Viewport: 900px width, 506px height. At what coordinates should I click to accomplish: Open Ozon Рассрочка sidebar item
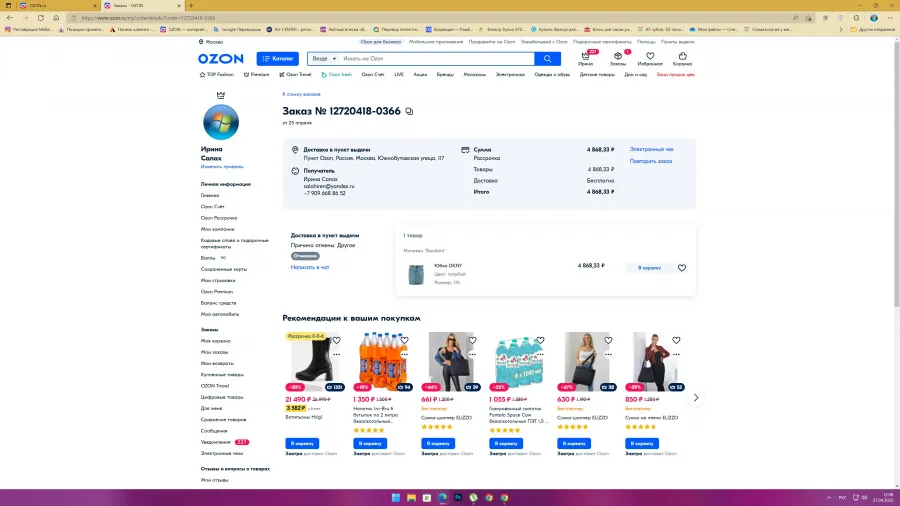point(219,218)
